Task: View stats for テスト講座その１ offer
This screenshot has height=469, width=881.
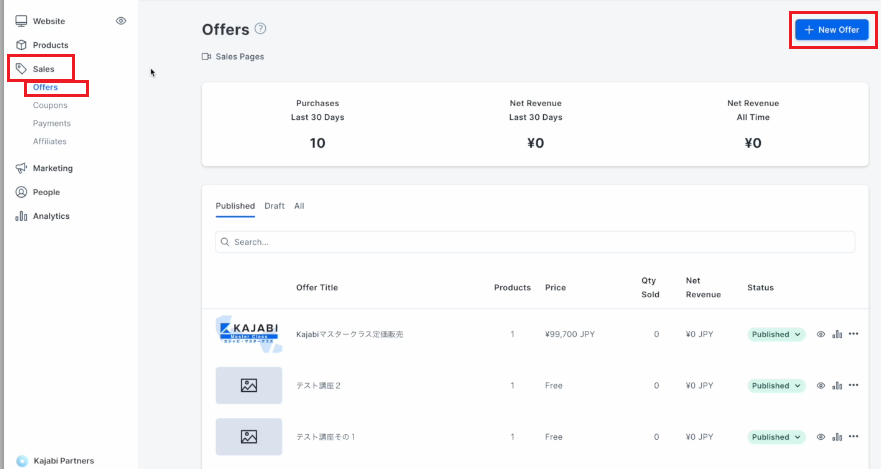Action: point(837,437)
